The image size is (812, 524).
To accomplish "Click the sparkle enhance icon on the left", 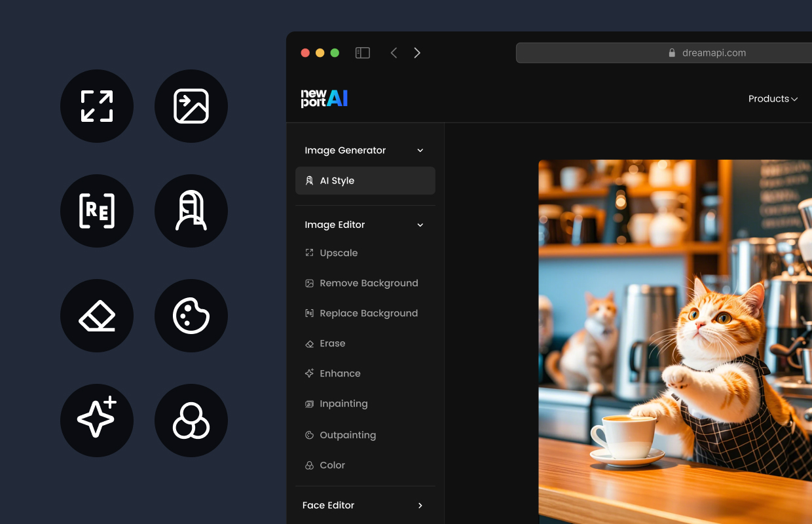I will (x=97, y=421).
